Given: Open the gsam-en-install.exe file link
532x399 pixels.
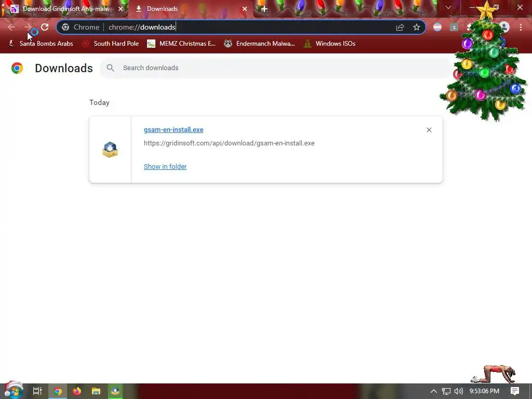Looking at the screenshot, I should click(174, 129).
